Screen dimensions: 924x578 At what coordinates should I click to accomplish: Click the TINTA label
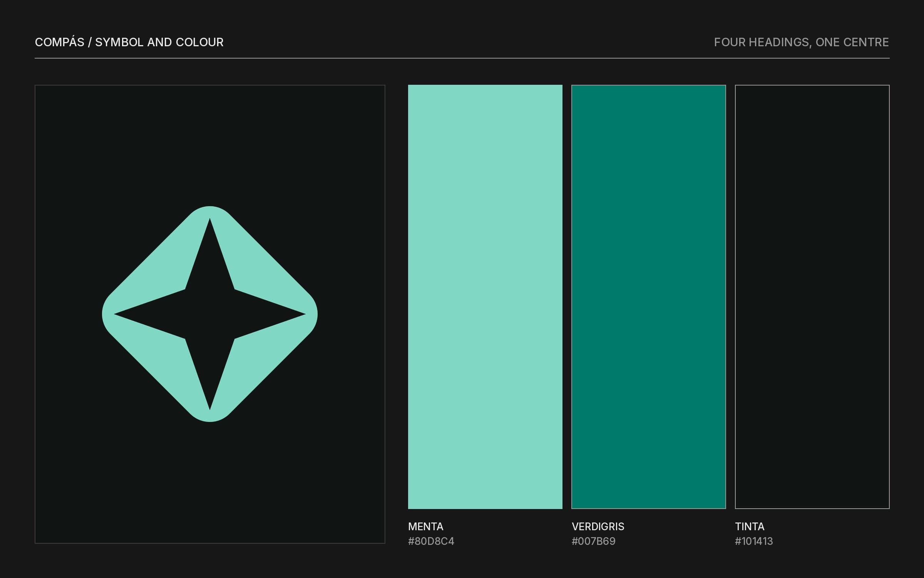pos(750,526)
